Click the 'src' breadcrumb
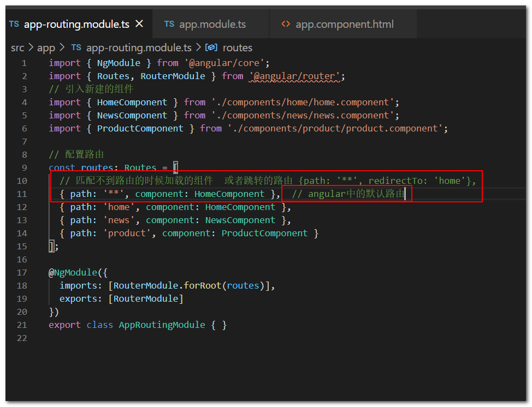Image resolution: width=532 pixels, height=407 pixels. coord(17,48)
